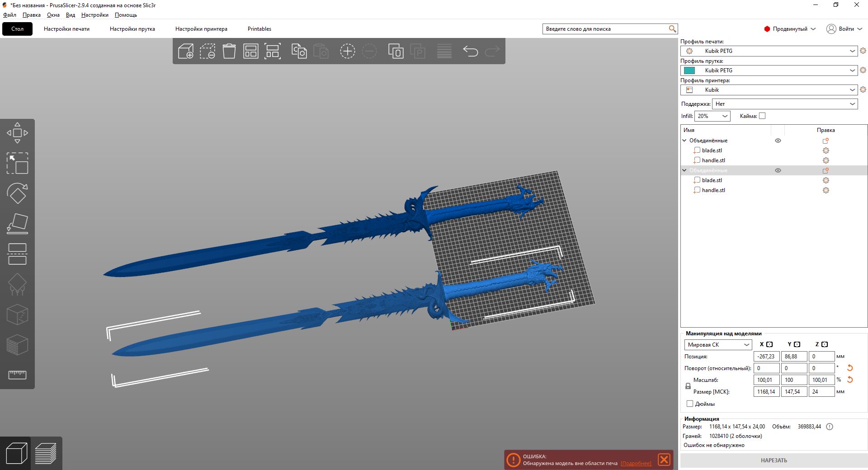Click the Arrange models icon
This screenshot has width=868, height=470.
pos(251,51)
